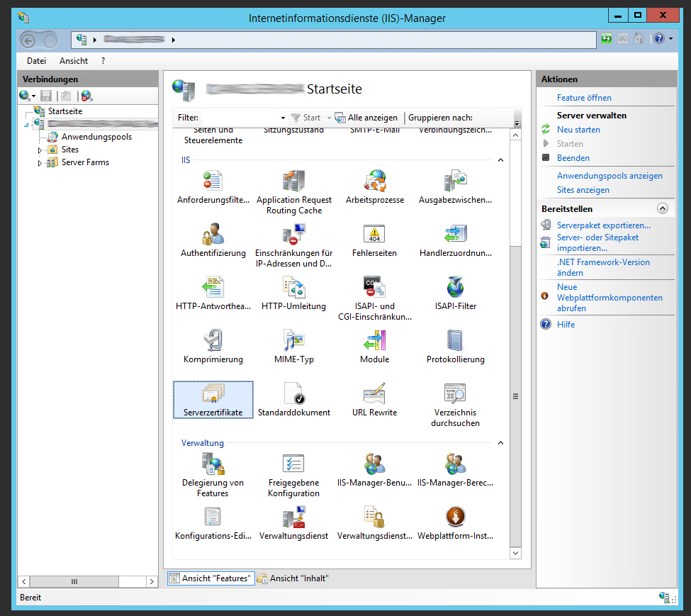The width and height of the screenshot is (691, 616).
Task: Select Startseite in the connections tree
Action: click(64, 111)
